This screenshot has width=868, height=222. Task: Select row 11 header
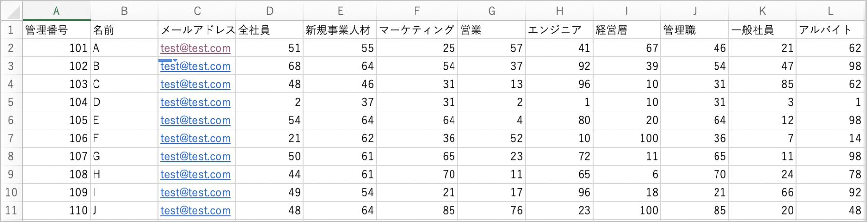point(11,210)
